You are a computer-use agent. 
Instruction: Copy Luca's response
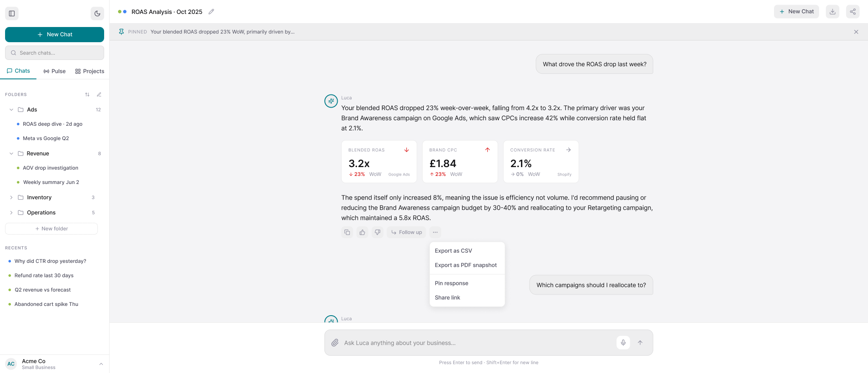point(347,232)
